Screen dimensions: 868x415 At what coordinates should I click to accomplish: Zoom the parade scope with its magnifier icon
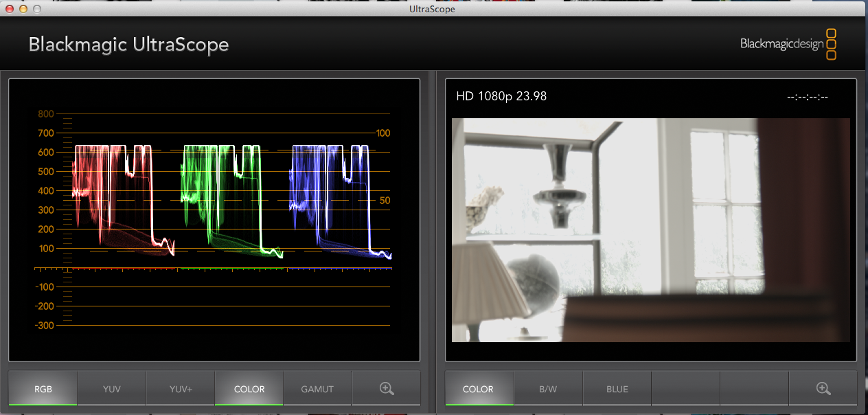(387, 389)
